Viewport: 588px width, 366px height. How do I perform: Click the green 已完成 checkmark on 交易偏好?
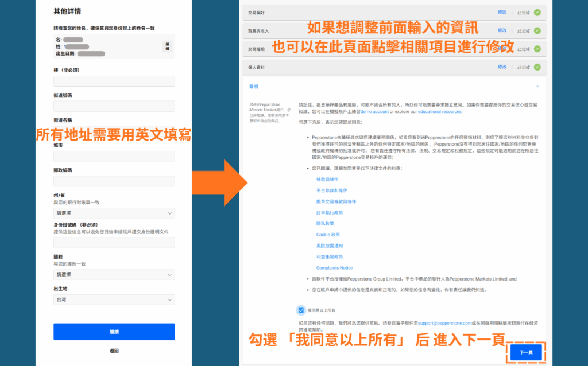click(x=537, y=12)
